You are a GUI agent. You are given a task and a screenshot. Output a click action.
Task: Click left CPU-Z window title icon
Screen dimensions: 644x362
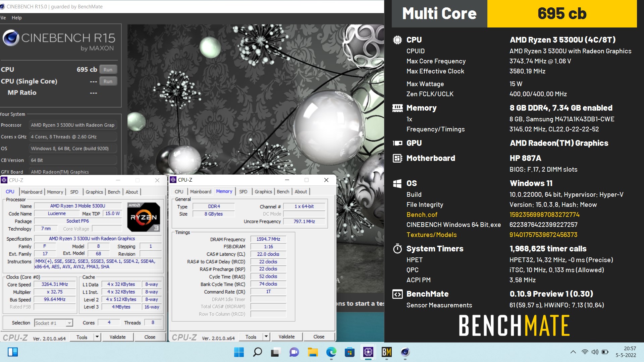point(4,180)
